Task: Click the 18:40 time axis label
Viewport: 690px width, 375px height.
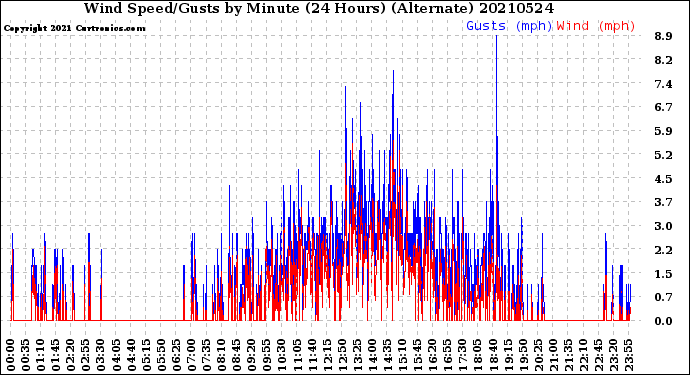Action: coord(492,355)
